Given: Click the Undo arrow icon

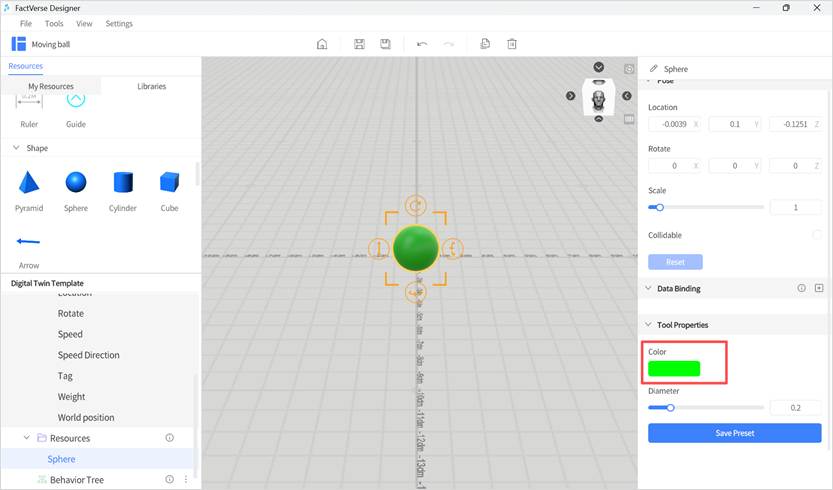Looking at the screenshot, I should point(422,44).
